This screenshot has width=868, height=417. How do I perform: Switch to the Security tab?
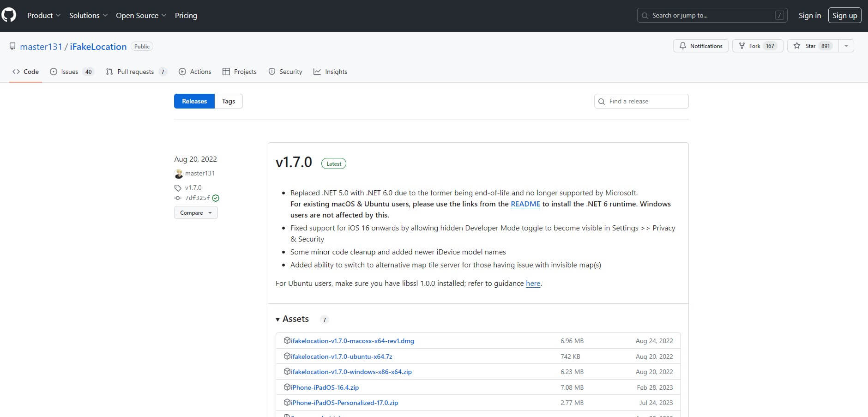[x=285, y=72]
